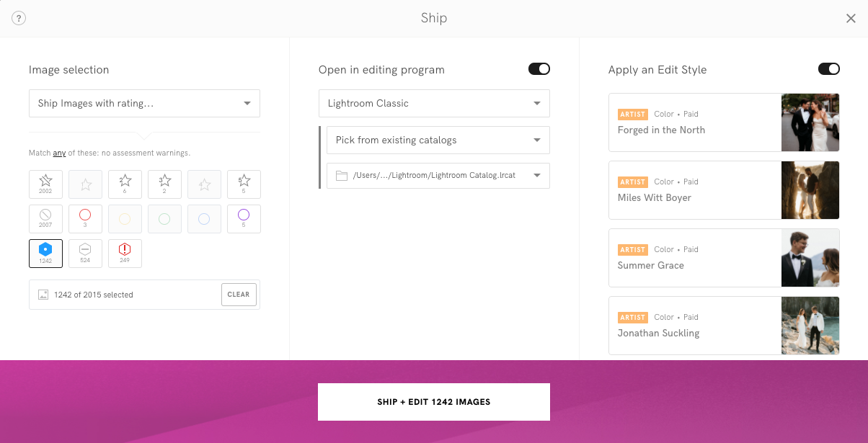Image resolution: width=868 pixels, height=443 pixels.
Task: Select the no color label filter (2007)
Action: coord(45,219)
